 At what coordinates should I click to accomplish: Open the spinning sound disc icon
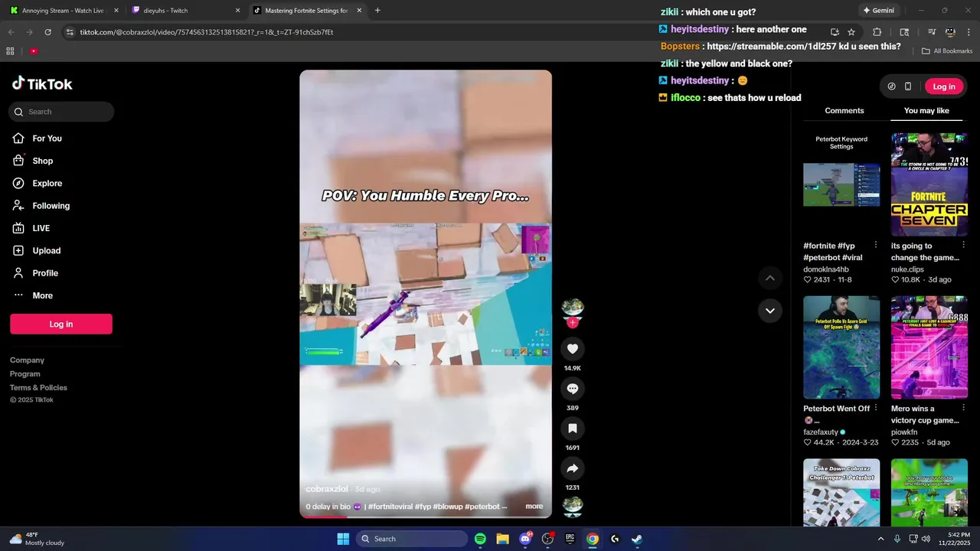click(573, 505)
